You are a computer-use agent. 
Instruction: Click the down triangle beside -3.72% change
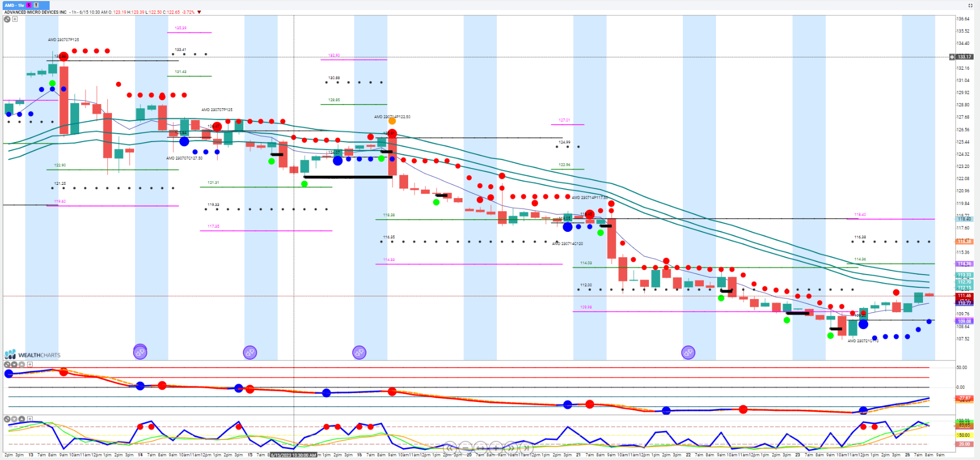(199, 12)
